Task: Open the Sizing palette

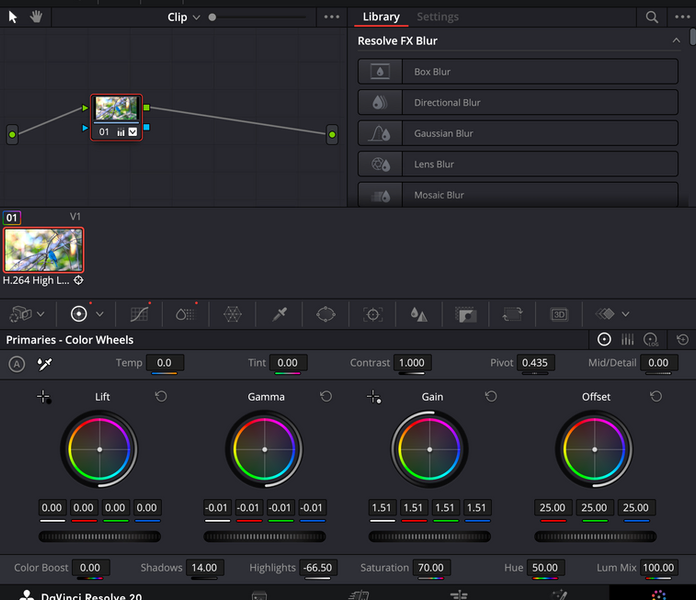Action: [512, 314]
